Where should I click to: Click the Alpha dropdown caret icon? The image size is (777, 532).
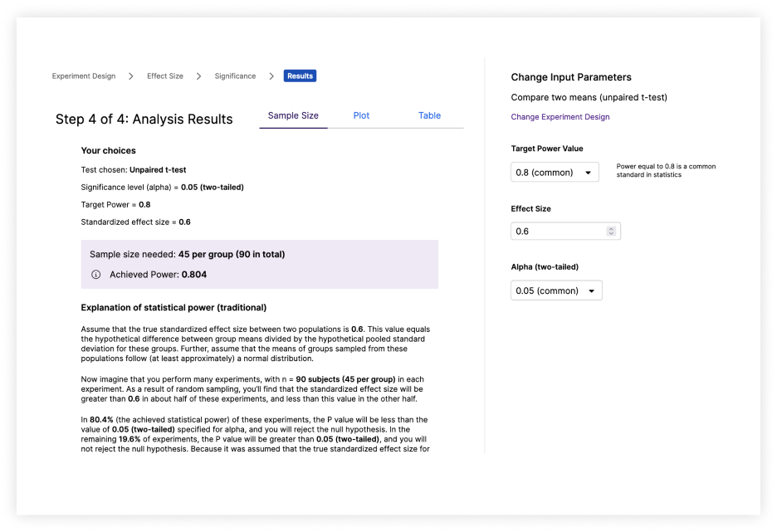click(x=593, y=290)
